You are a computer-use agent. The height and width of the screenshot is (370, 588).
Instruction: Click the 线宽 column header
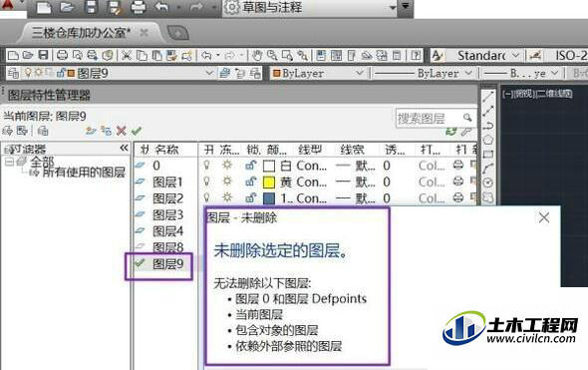pyautogui.click(x=352, y=150)
